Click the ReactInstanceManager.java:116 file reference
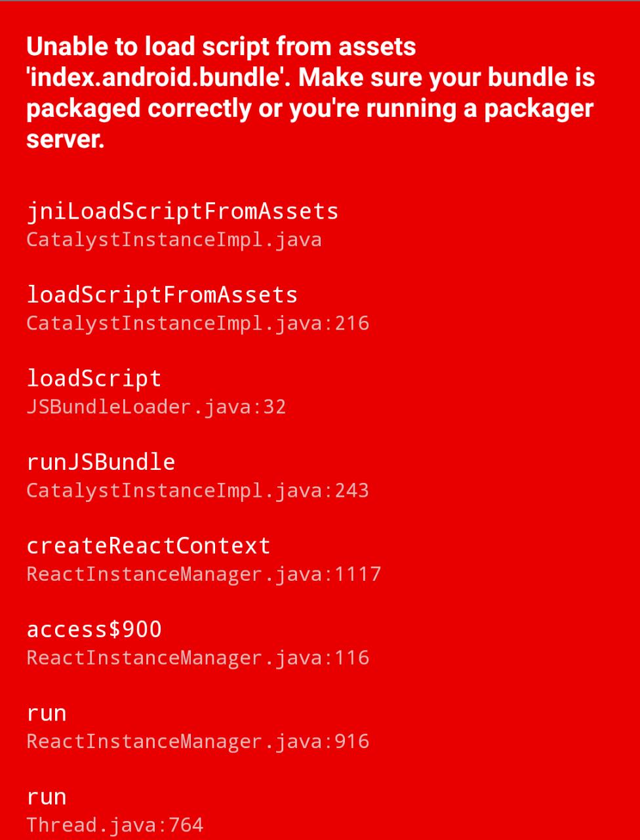The height and width of the screenshot is (840, 640). (x=197, y=658)
